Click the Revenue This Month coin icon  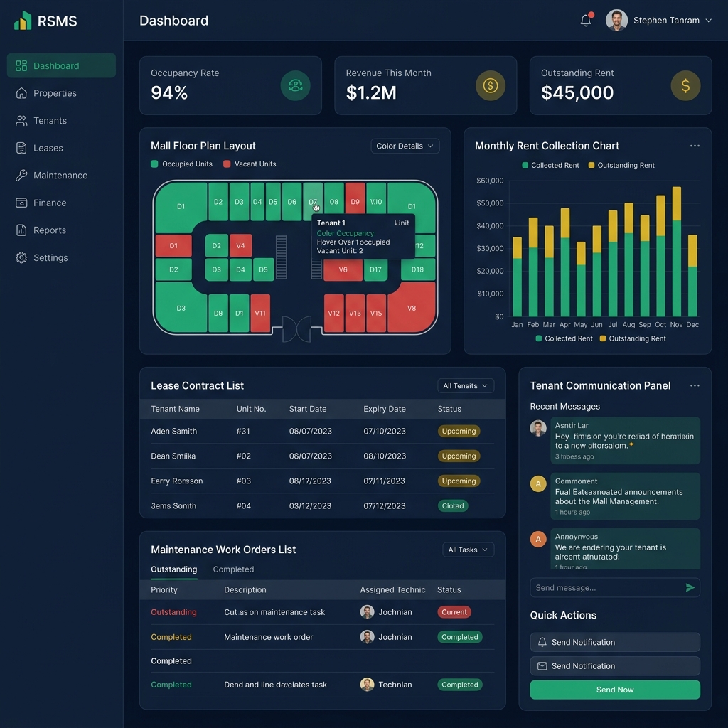point(491,85)
